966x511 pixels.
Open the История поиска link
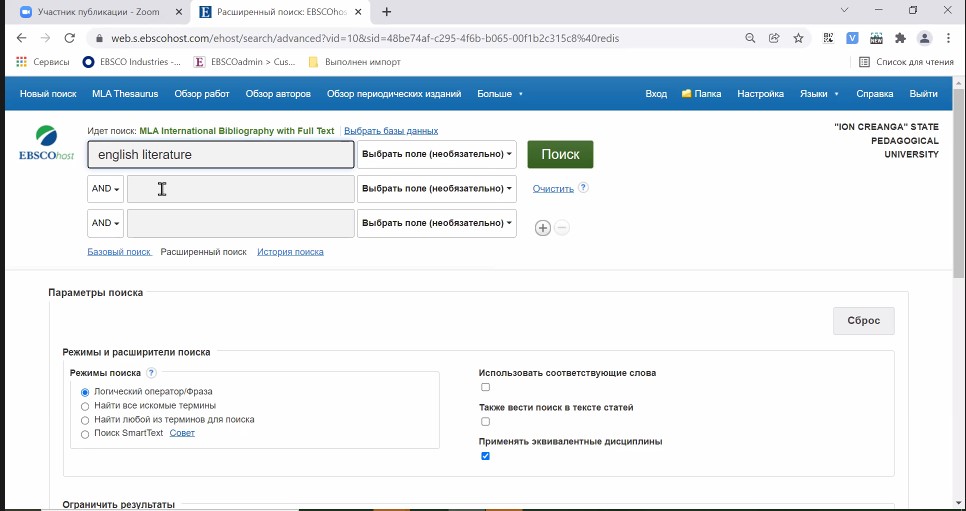(x=290, y=251)
